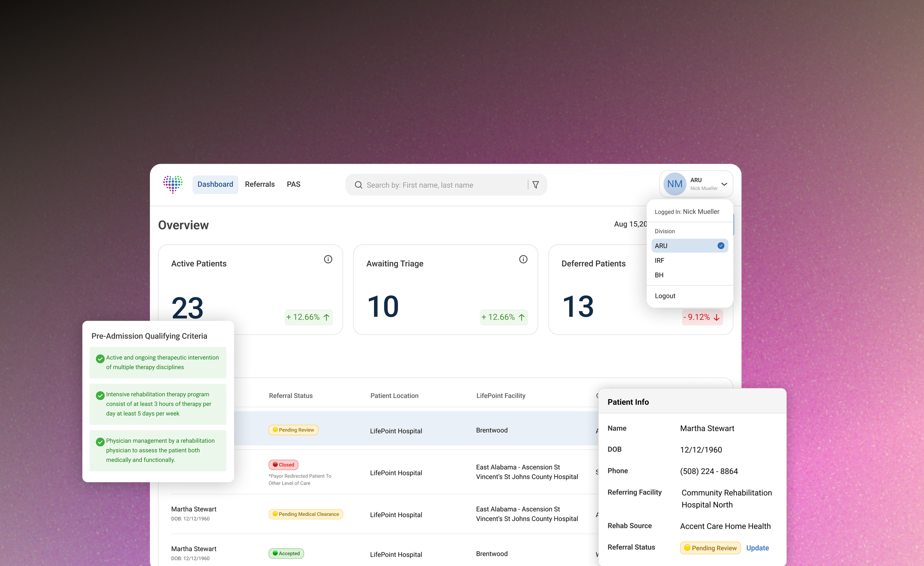Open the filter funnel icon

pos(536,185)
